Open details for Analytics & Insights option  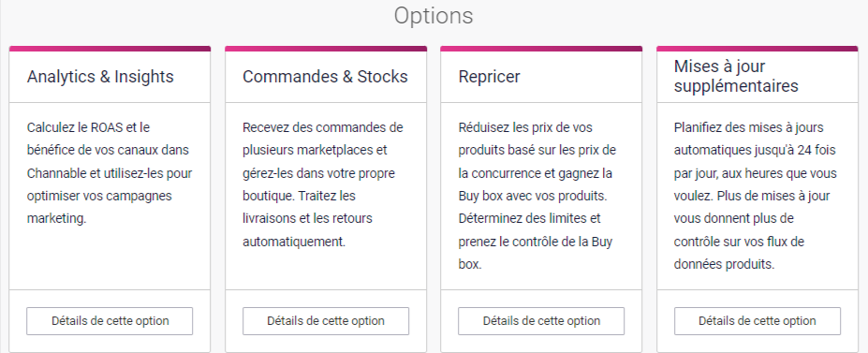coord(110,321)
